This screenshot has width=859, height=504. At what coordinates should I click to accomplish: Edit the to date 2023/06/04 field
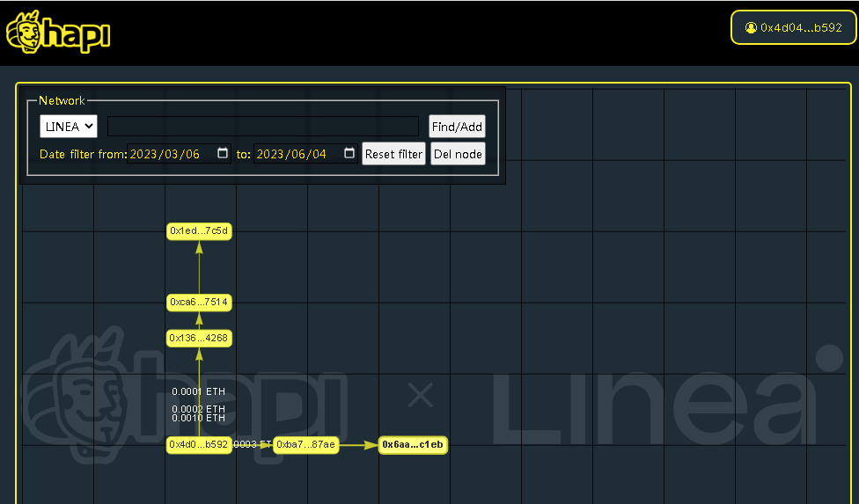click(305, 154)
